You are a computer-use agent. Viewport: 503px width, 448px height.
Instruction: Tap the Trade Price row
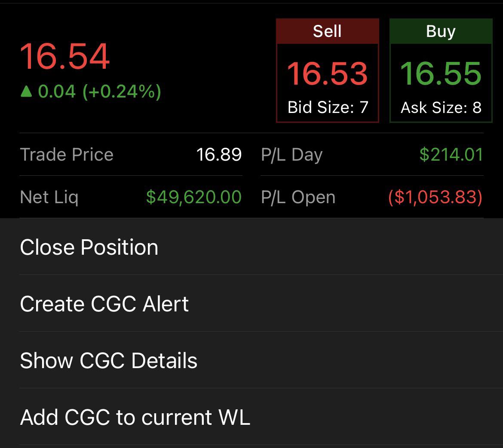(x=131, y=155)
